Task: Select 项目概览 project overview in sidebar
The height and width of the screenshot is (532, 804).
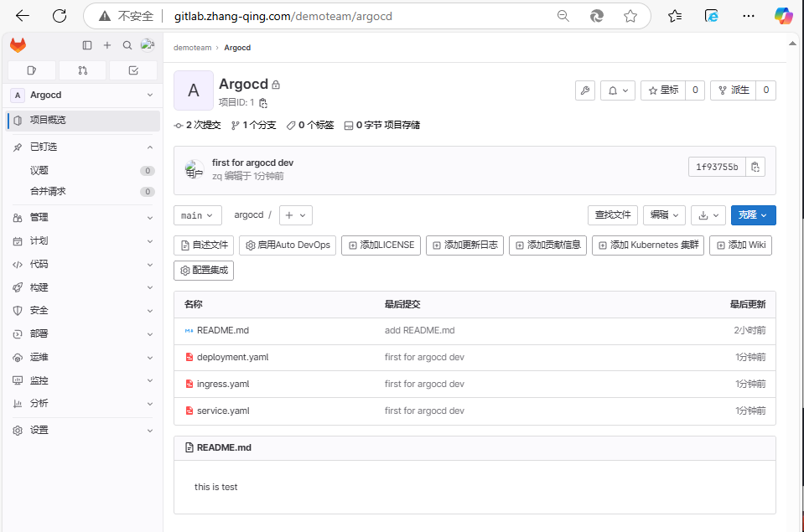Action: coord(83,120)
